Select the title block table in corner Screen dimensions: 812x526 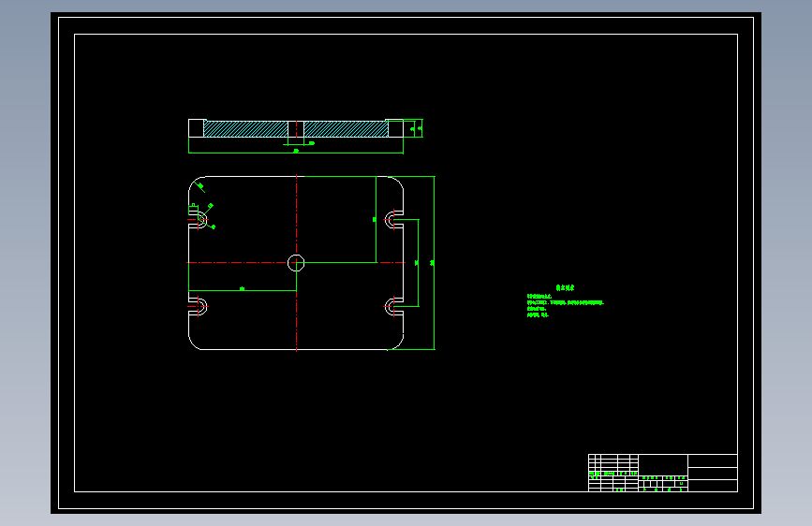click(663, 474)
